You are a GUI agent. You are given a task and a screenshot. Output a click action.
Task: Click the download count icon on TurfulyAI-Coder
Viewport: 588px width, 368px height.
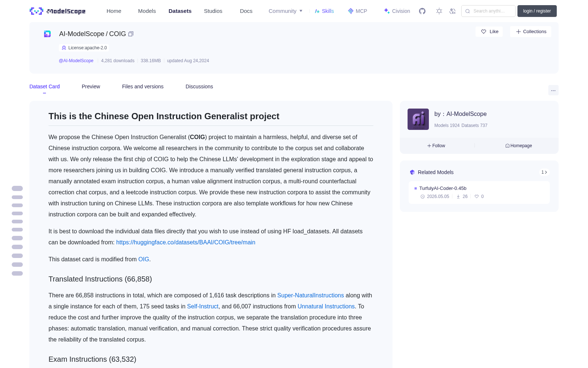click(458, 197)
